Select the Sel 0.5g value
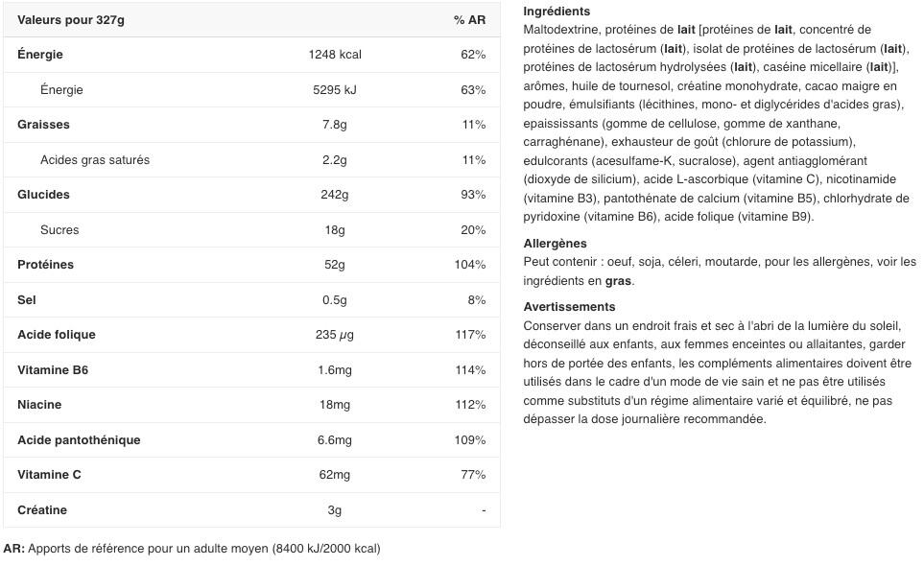The image size is (924, 566). (335, 300)
